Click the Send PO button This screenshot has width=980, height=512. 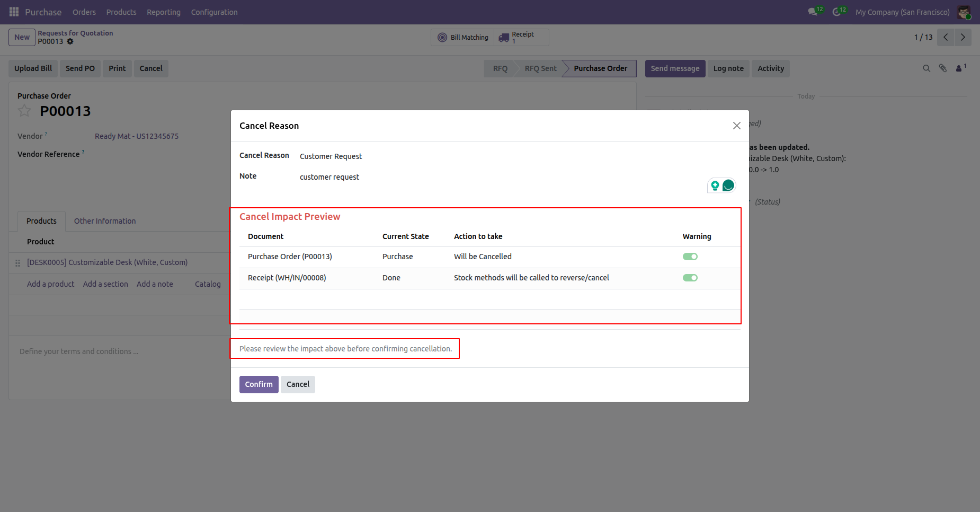(x=80, y=68)
